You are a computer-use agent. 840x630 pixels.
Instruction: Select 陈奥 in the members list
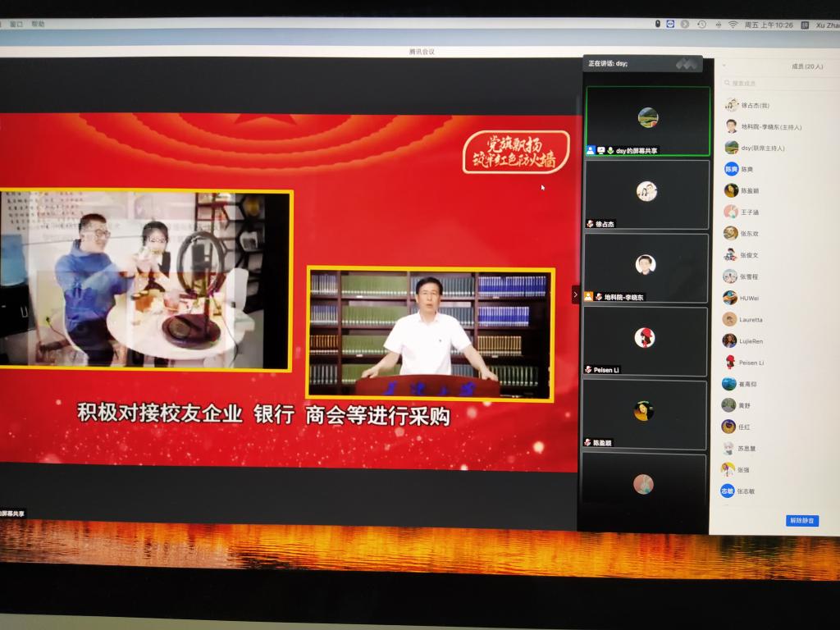tap(746, 169)
